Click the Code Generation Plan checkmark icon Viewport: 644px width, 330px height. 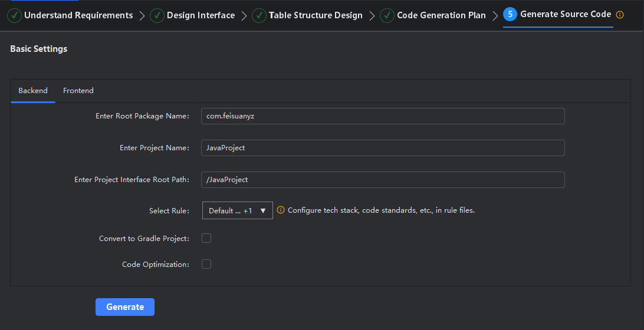pyautogui.click(x=387, y=16)
